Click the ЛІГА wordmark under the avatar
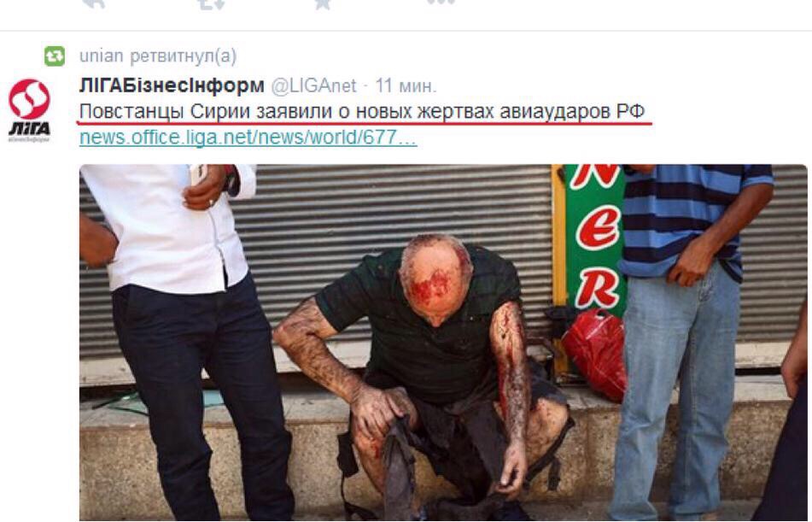Image resolution: width=812 pixels, height=522 pixels. pyautogui.click(x=29, y=132)
